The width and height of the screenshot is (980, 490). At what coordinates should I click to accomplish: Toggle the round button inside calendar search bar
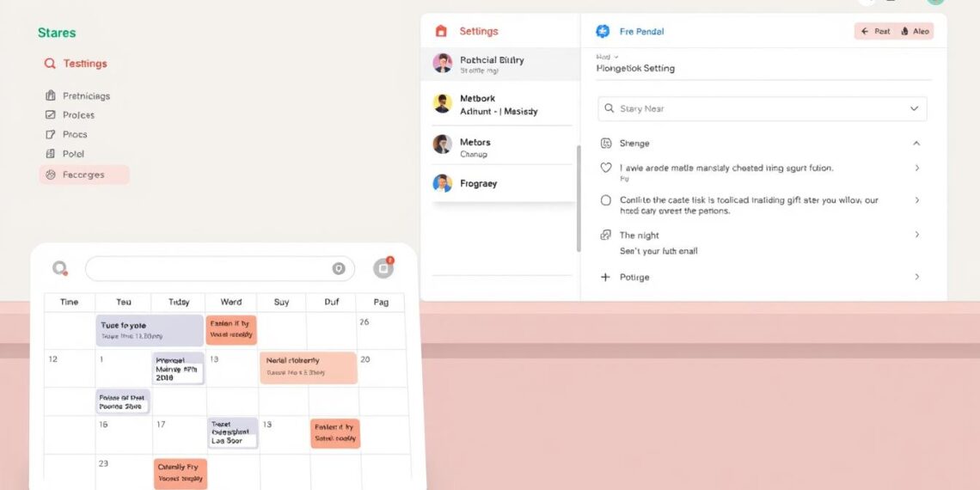click(339, 269)
